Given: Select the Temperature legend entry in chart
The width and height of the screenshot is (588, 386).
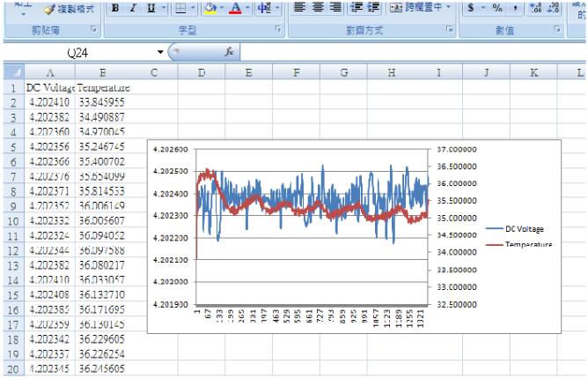Looking at the screenshot, I should tap(519, 244).
